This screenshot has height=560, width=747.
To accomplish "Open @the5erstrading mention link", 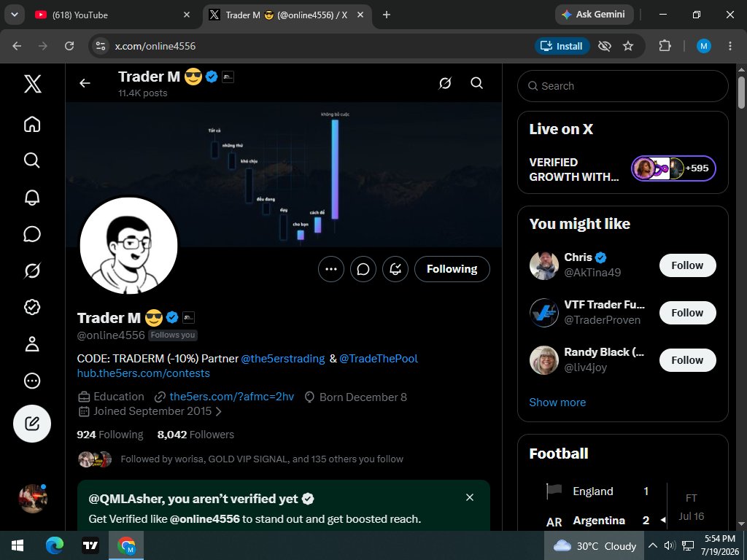I will [283, 359].
